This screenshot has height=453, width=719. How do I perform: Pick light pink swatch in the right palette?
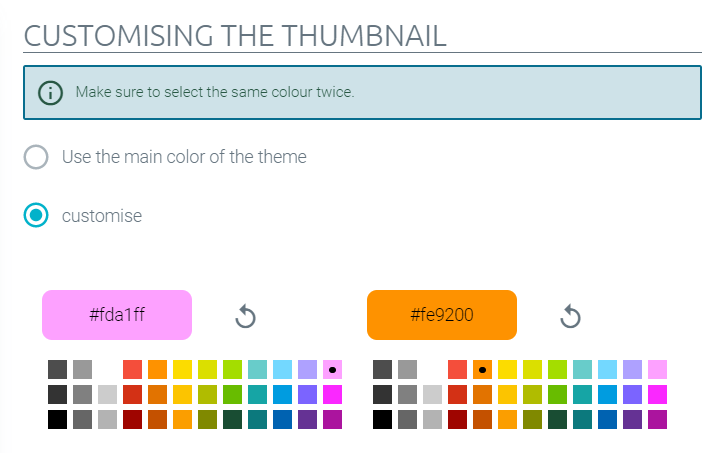(657, 370)
